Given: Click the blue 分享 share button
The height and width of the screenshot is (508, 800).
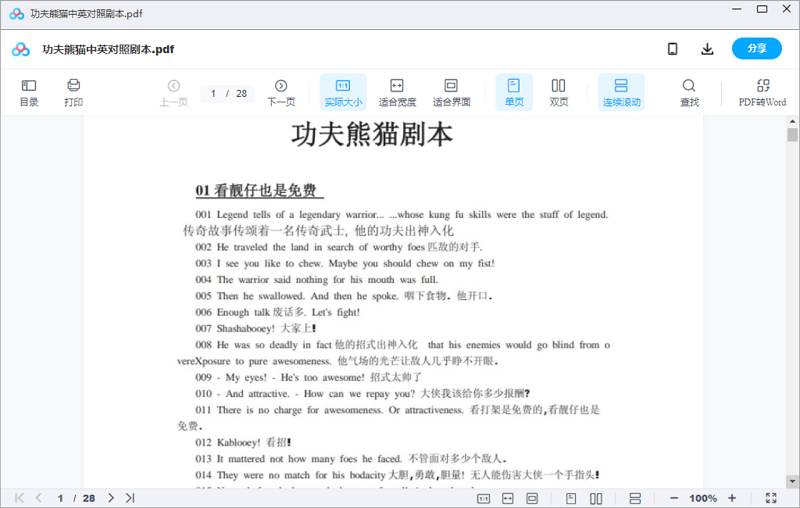Looking at the screenshot, I should [756, 49].
